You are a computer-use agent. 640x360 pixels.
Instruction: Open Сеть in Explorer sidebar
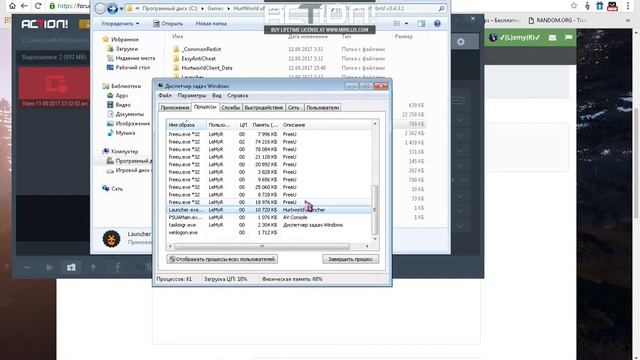113,189
